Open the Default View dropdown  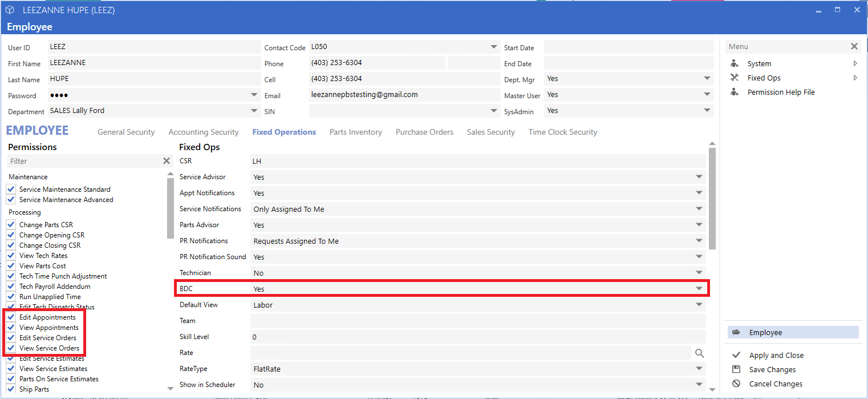(699, 305)
